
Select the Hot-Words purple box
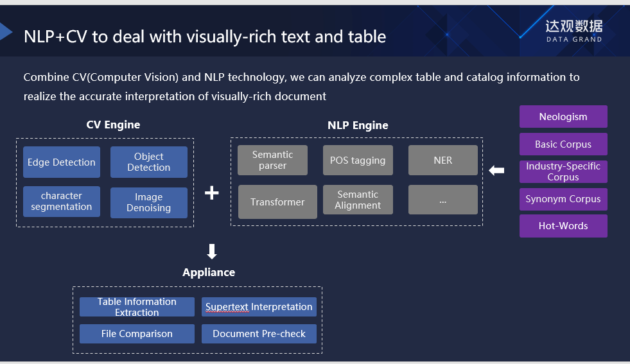pos(563,226)
